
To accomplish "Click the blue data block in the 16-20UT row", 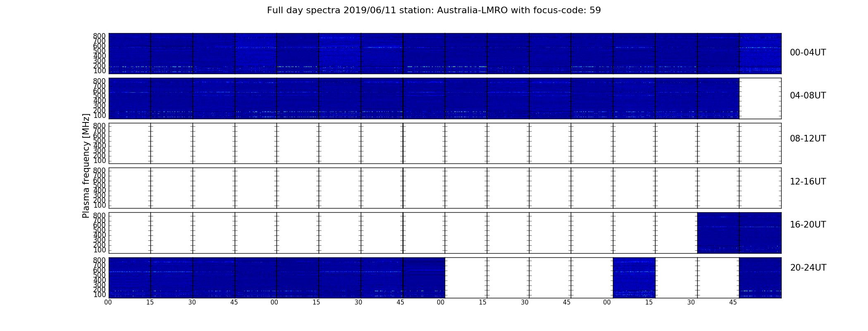I will pyautogui.click(x=739, y=233).
